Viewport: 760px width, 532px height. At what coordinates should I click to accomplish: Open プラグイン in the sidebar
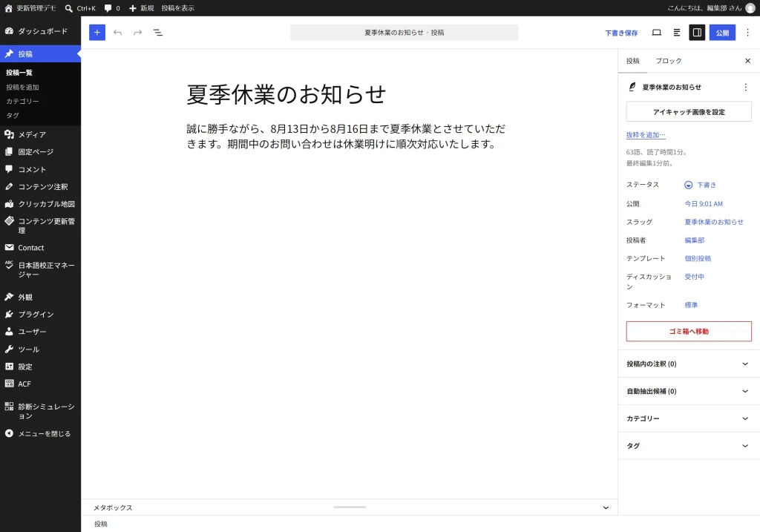(40, 315)
